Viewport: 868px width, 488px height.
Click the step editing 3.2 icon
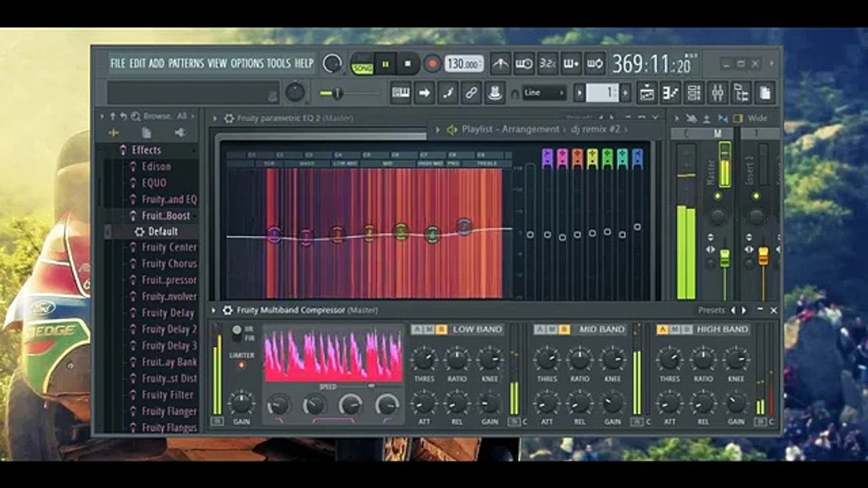tap(548, 64)
